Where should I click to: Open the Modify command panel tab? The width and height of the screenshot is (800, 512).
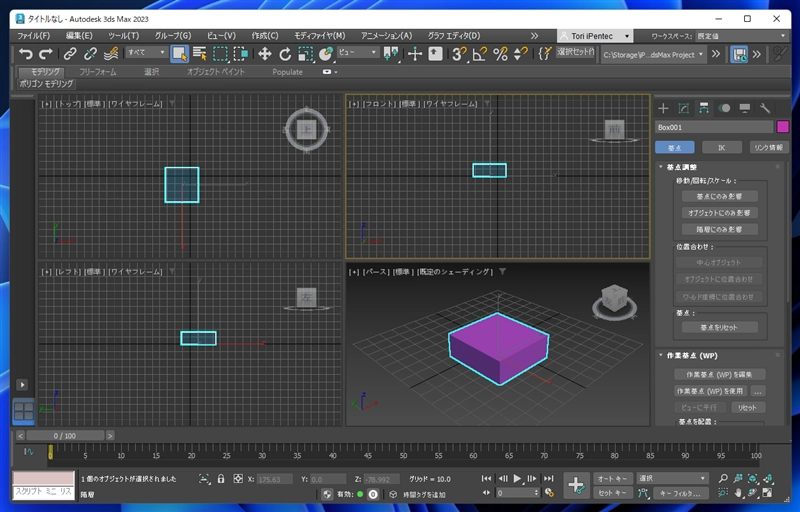tap(684, 108)
